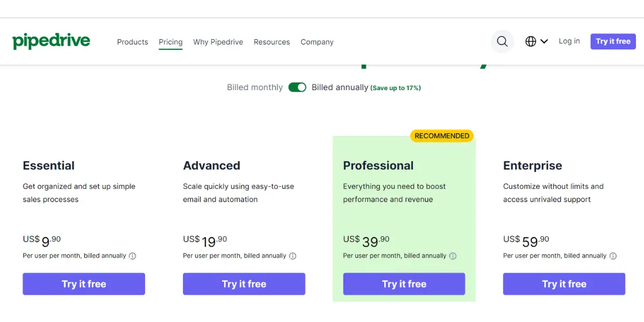Click info icon under Professional price
Viewport: 644px width, 322px height.
tap(453, 256)
